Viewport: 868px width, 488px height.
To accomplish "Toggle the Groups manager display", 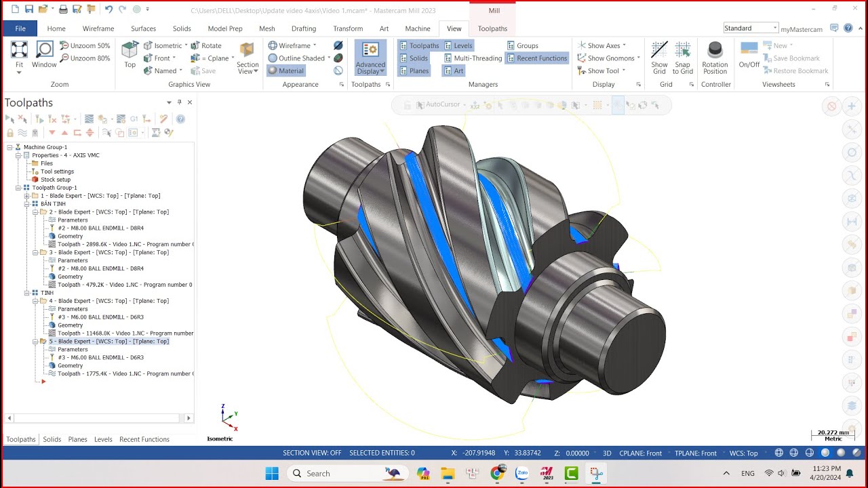I will click(522, 45).
